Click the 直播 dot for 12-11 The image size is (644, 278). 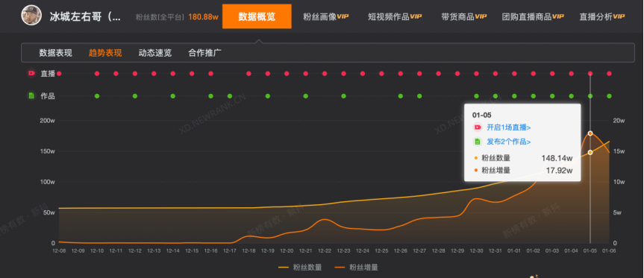point(116,74)
